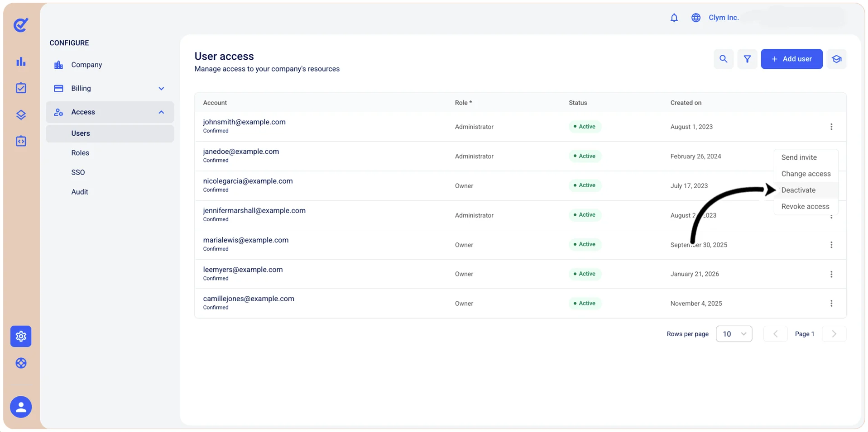This screenshot has width=868, height=432.
Task: Click the jennifermarshall@example.com account
Action: [x=254, y=210]
